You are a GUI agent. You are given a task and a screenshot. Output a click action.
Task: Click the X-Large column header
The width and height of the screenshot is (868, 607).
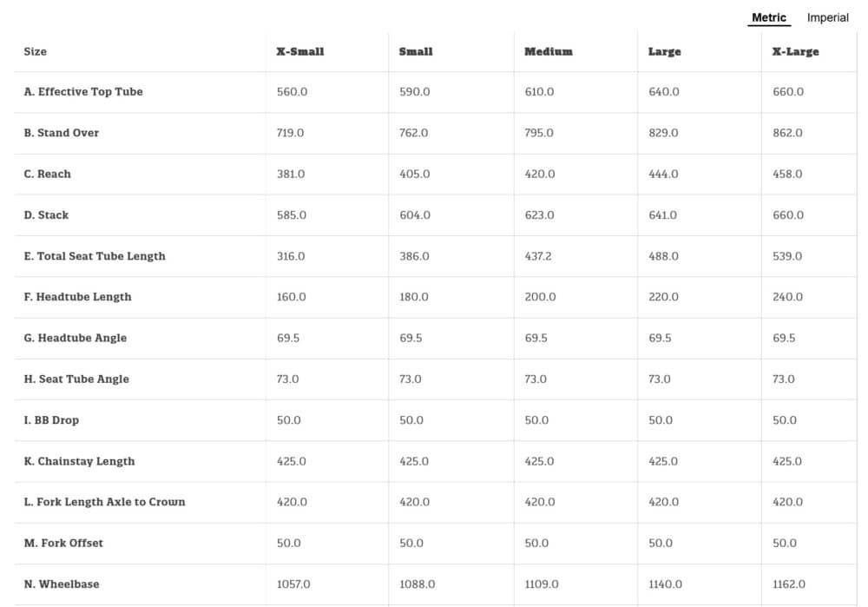[795, 51]
